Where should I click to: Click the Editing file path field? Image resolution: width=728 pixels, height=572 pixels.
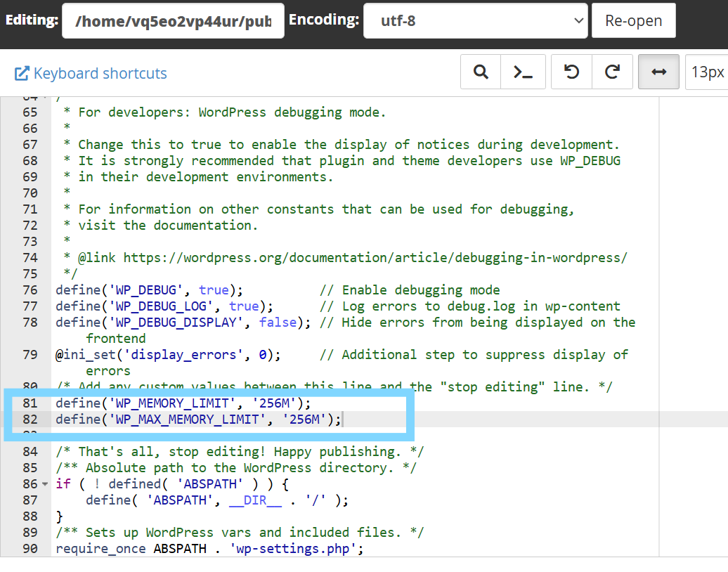(x=173, y=21)
